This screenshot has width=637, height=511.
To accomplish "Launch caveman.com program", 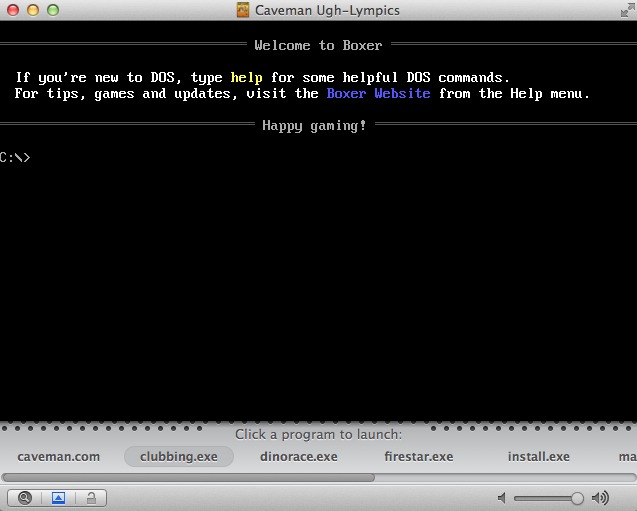I will point(58,457).
